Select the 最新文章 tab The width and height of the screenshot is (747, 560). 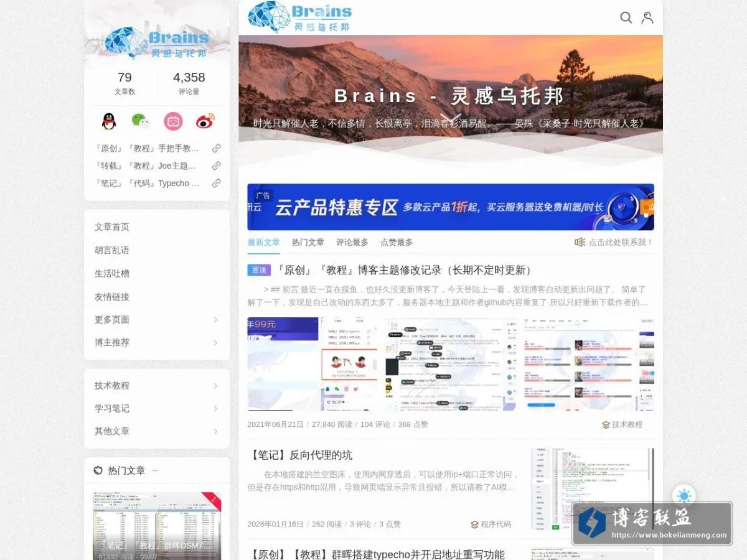263,242
